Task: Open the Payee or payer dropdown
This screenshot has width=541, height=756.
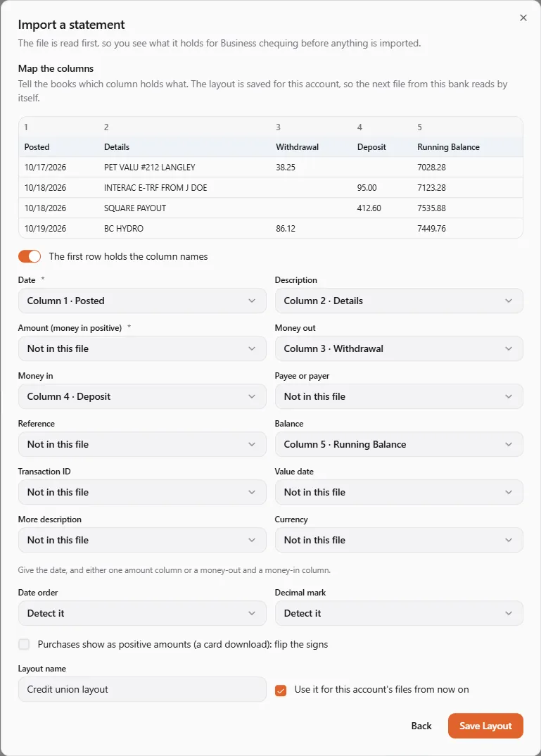Action: pyautogui.click(x=399, y=396)
